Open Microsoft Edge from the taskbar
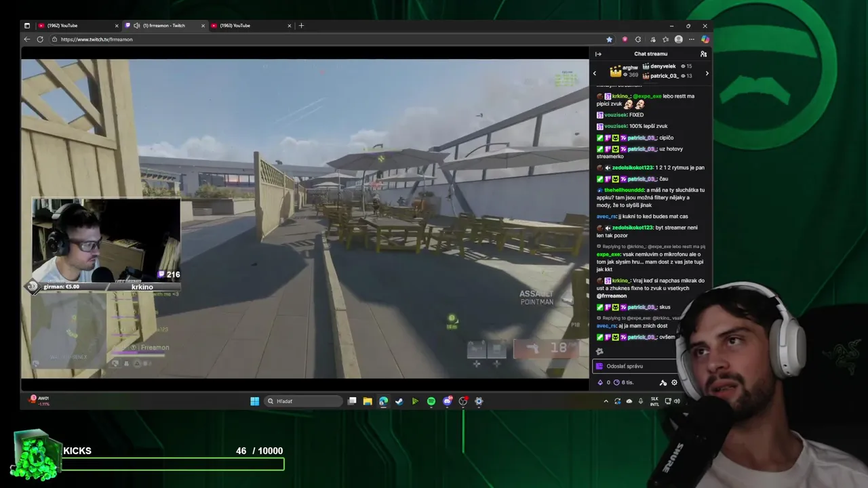868x488 pixels. point(383,401)
